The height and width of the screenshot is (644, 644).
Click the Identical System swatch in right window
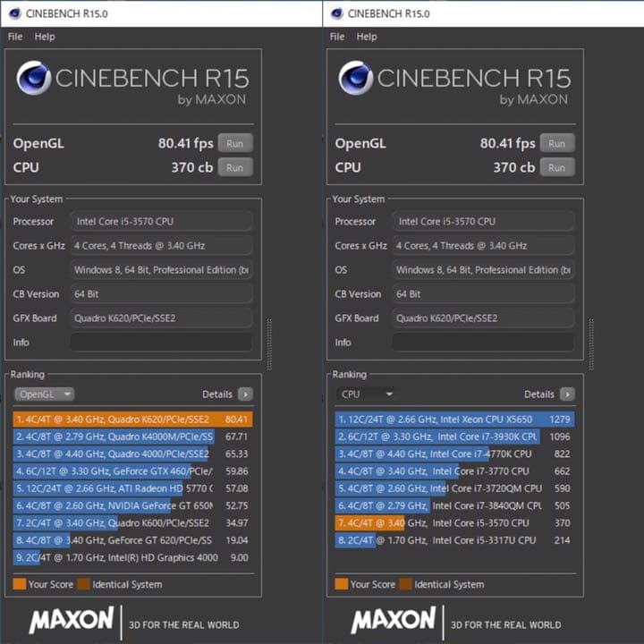406,584
